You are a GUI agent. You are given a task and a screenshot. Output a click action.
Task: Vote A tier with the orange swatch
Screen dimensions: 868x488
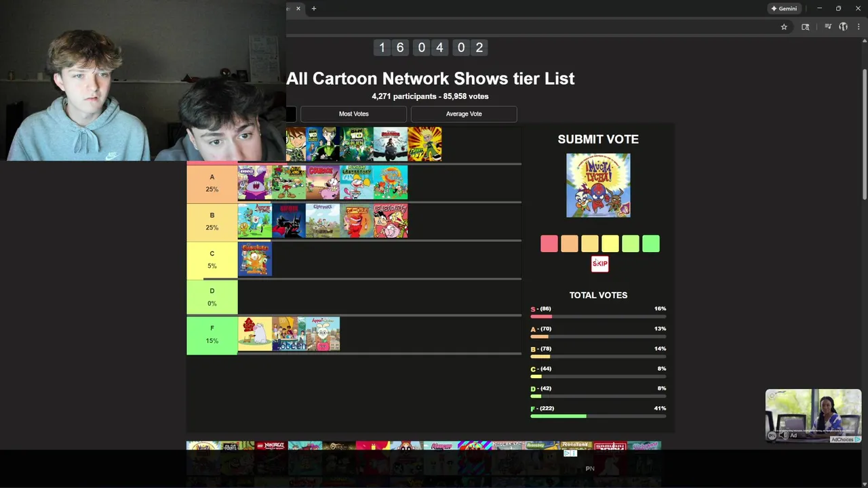coord(570,244)
